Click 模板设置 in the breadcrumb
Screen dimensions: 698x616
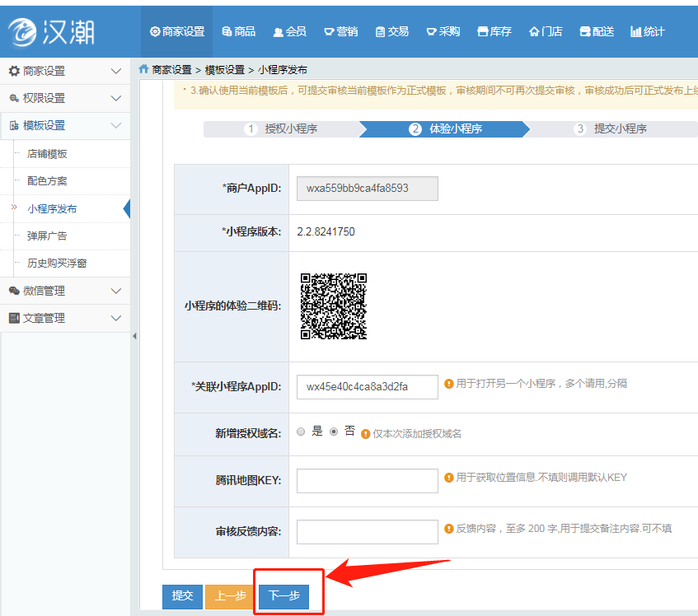(x=225, y=70)
